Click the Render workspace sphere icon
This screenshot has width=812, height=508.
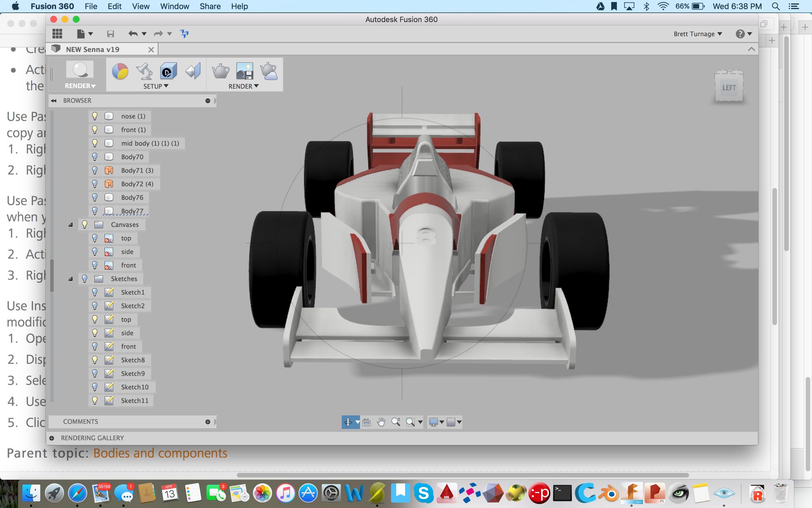pos(80,70)
